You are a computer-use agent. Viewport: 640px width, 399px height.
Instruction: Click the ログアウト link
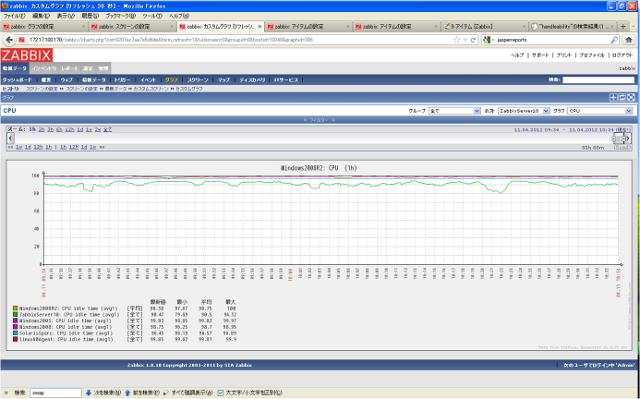tap(622, 55)
